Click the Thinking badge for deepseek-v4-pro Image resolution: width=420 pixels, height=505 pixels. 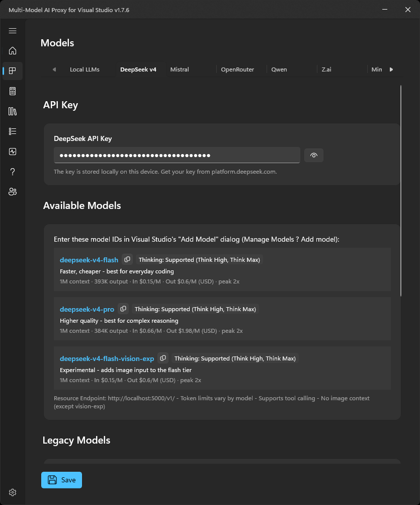tap(195, 309)
